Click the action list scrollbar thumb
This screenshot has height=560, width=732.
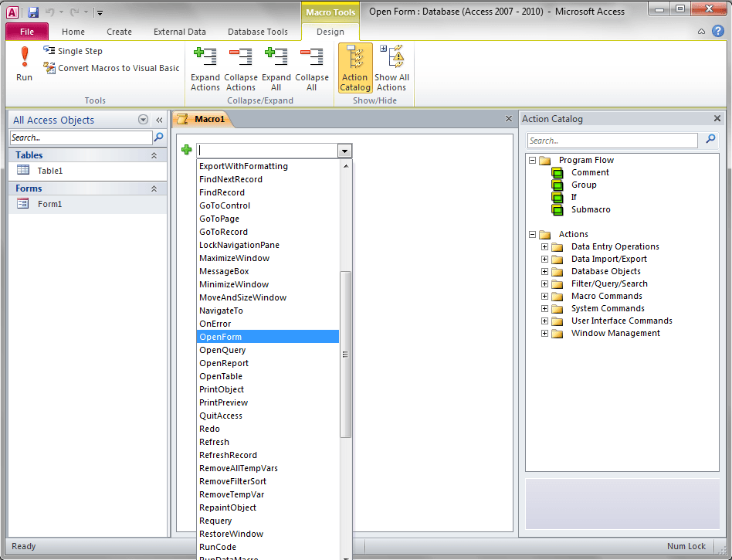(x=345, y=354)
